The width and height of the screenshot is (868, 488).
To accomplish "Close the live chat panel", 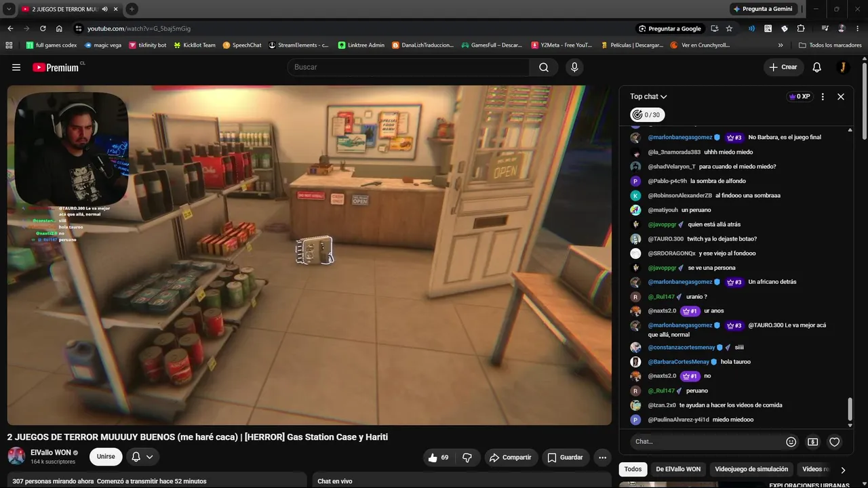I will pyautogui.click(x=841, y=96).
